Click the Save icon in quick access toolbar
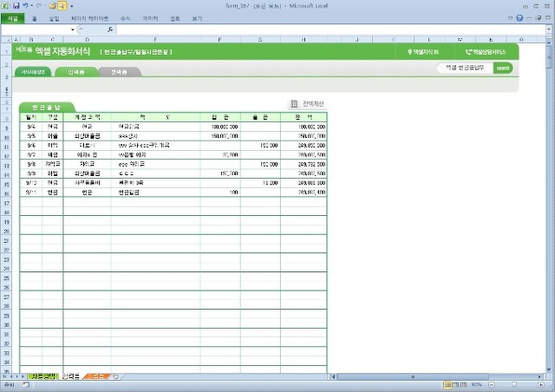The width and height of the screenshot is (555, 392). coord(16,6)
